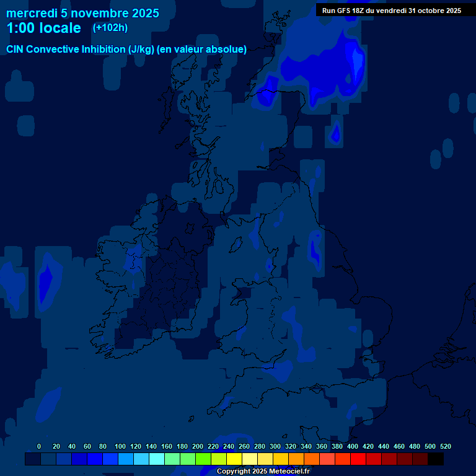The height and width of the screenshot is (476, 476).
Task: Click the legend value label 520
Action: [x=445, y=446]
